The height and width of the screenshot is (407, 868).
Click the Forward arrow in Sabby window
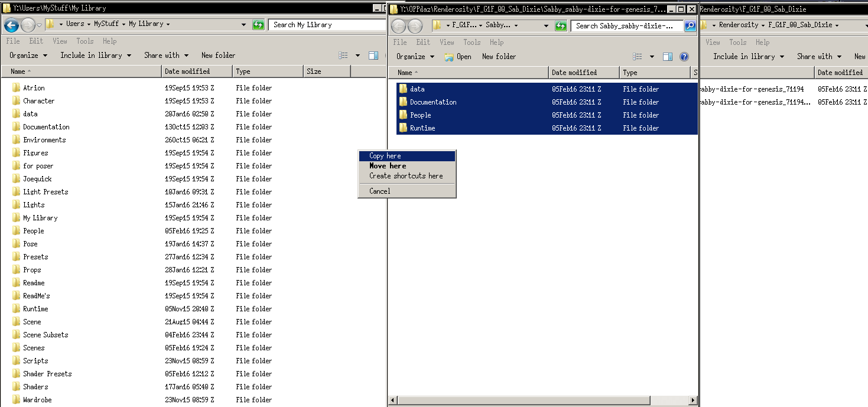pyautogui.click(x=415, y=26)
